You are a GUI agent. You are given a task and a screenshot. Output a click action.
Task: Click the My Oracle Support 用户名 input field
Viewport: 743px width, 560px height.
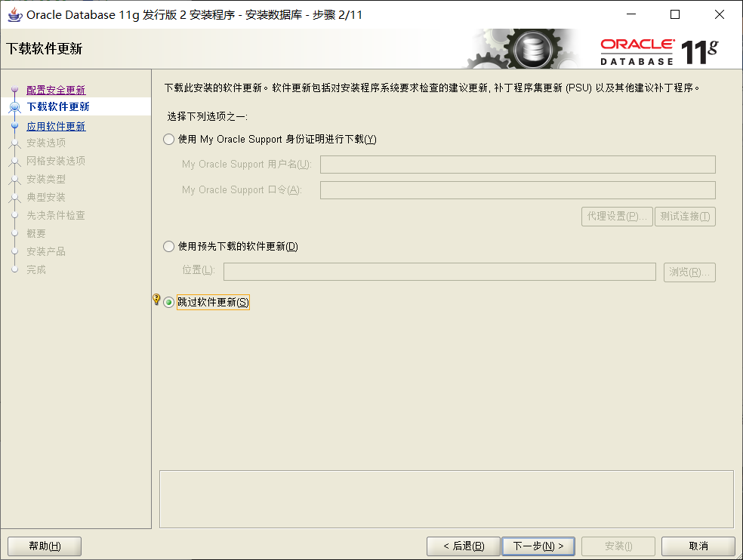518,165
